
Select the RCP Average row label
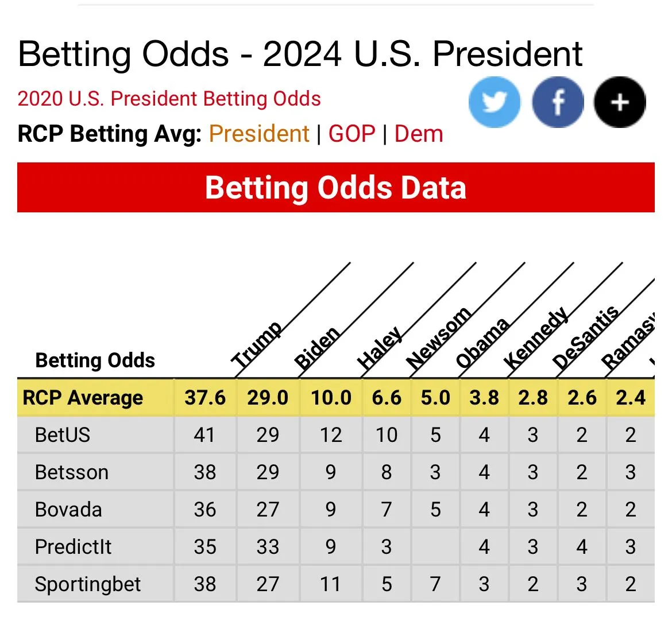83,398
